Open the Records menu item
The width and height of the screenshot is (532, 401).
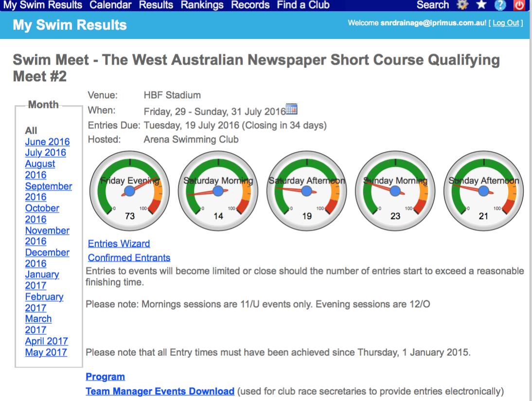coord(250,5)
